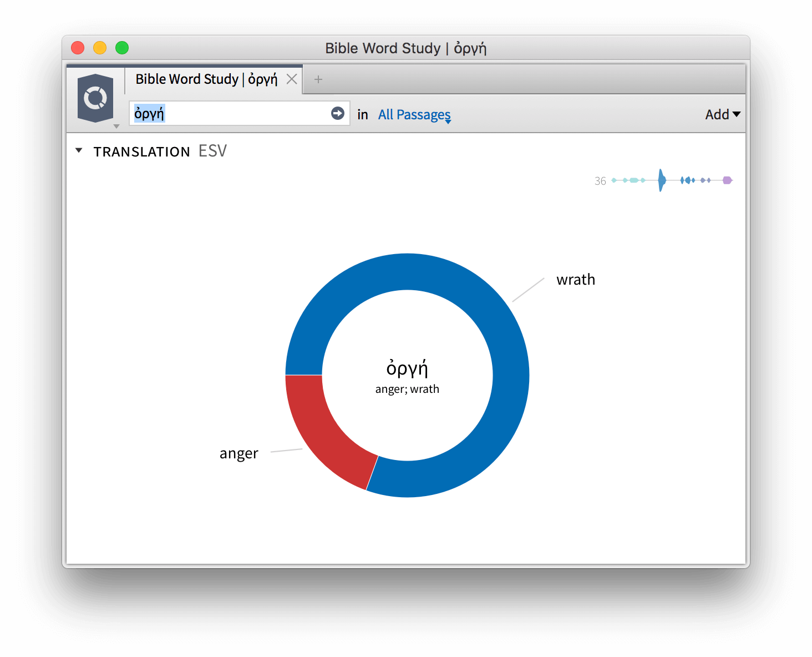The width and height of the screenshot is (812, 657).
Task: Open a new tab with the plus icon
Action: pyautogui.click(x=318, y=79)
